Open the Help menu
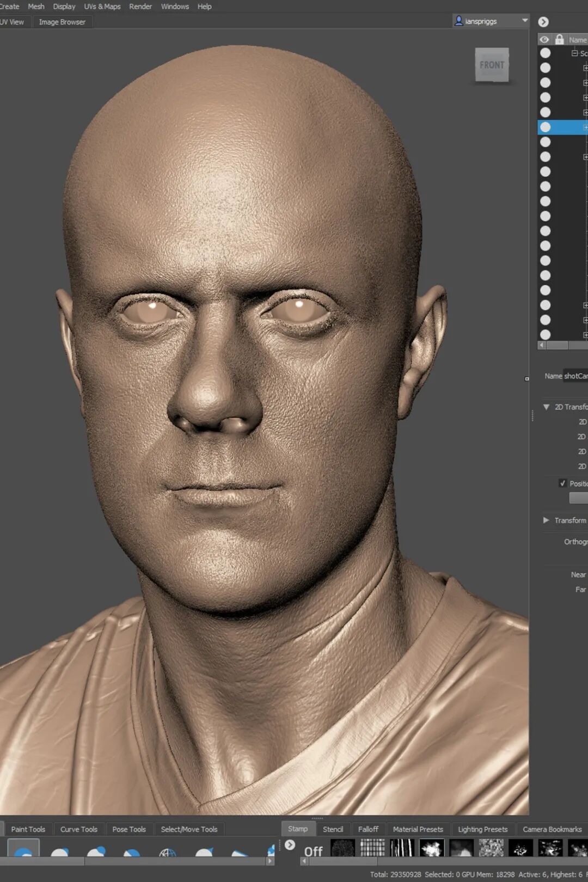 click(204, 7)
